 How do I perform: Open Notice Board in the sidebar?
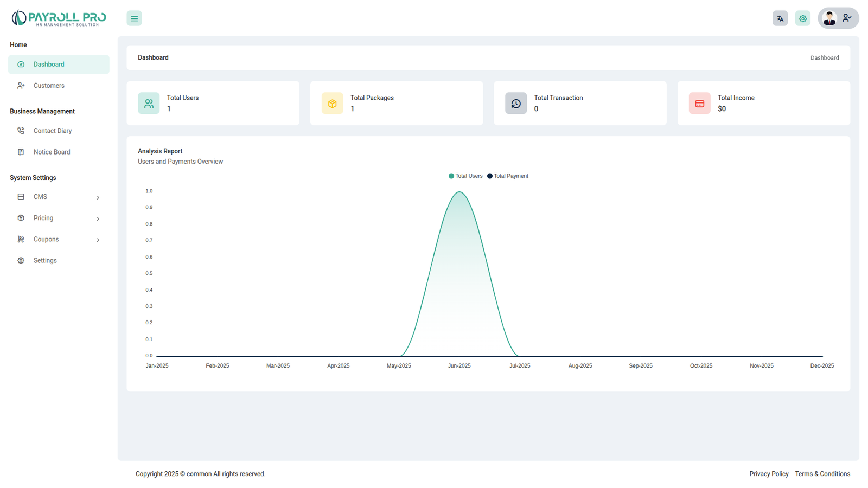[52, 152]
